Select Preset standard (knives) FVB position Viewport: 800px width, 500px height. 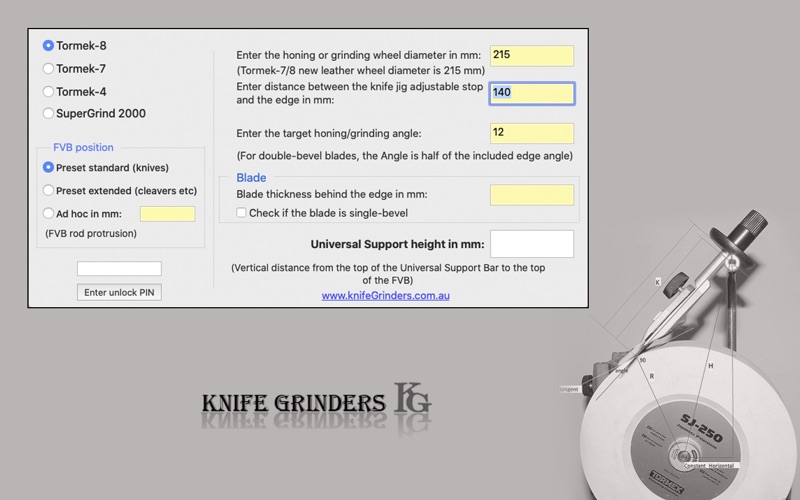point(48,167)
